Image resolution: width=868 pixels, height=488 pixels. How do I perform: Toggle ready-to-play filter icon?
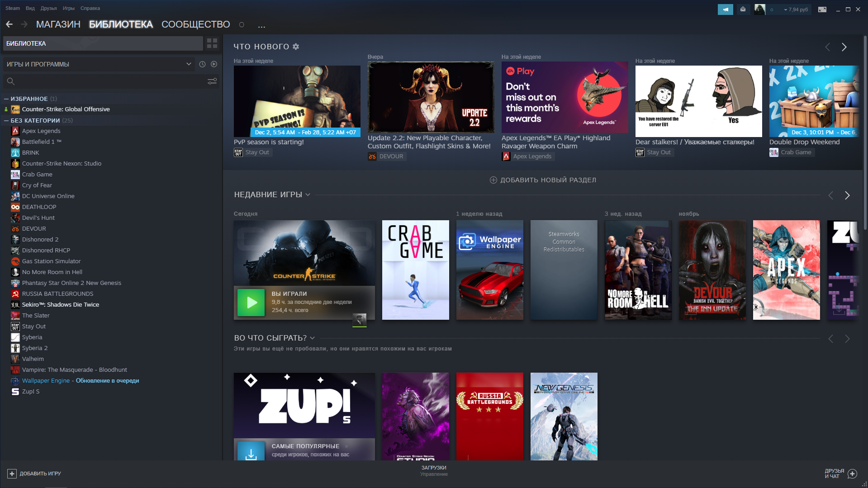pyautogui.click(x=214, y=64)
